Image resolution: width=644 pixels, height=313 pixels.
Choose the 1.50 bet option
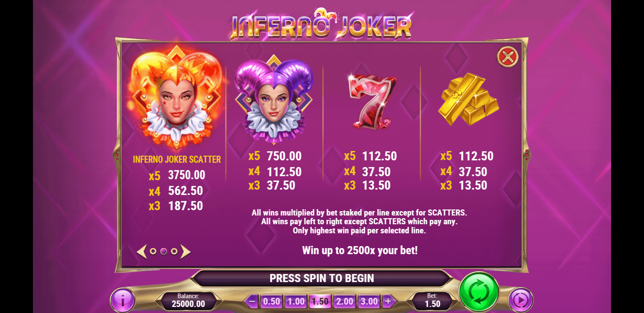(x=320, y=301)
